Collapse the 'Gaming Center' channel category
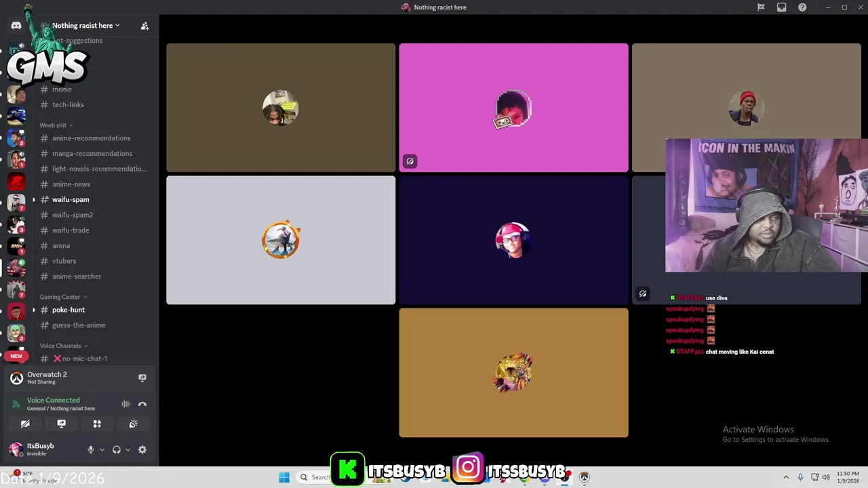 (x=63, y=297)
